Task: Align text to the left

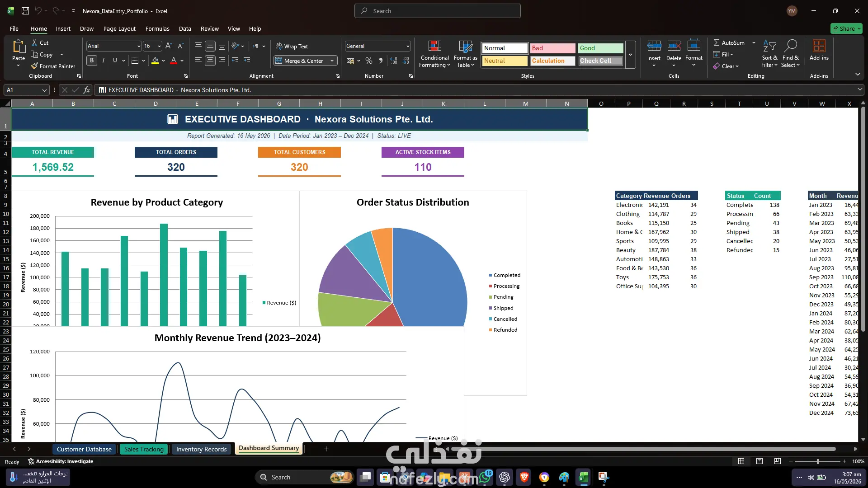Action: point(198,60)
